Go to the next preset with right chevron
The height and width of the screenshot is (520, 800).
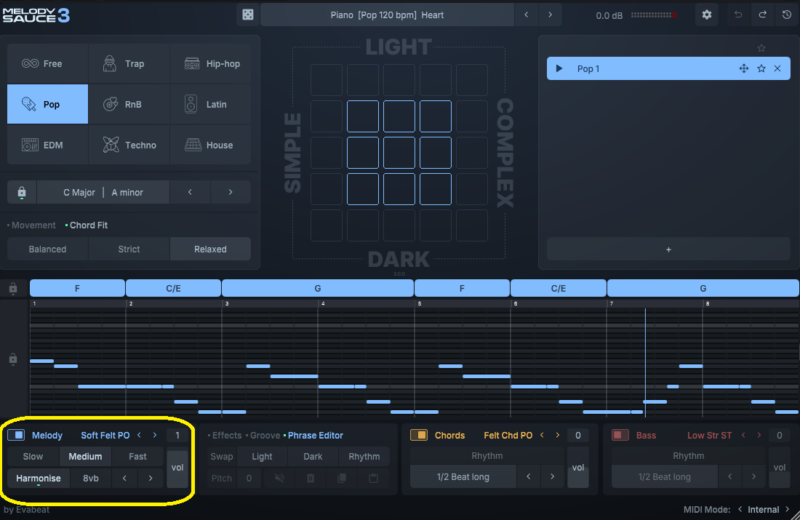(x=550, y=15)
